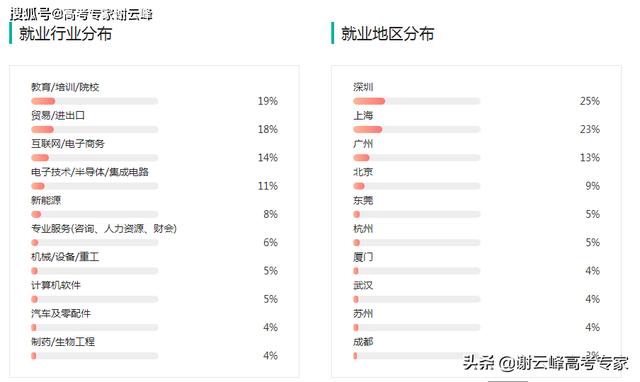Click the 机械/设备/重工 bar
Screen dimensions: 640x382
(94, 271)
